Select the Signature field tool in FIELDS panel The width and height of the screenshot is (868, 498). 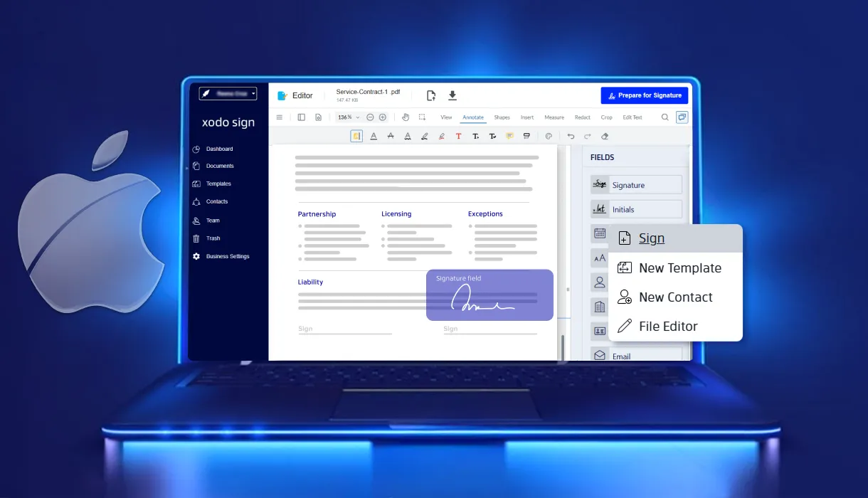click(636, 184)
